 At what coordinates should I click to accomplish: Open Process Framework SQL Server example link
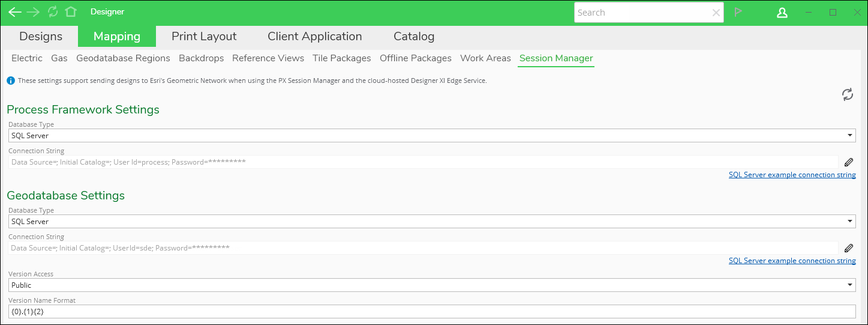click(x=792, y=175)
